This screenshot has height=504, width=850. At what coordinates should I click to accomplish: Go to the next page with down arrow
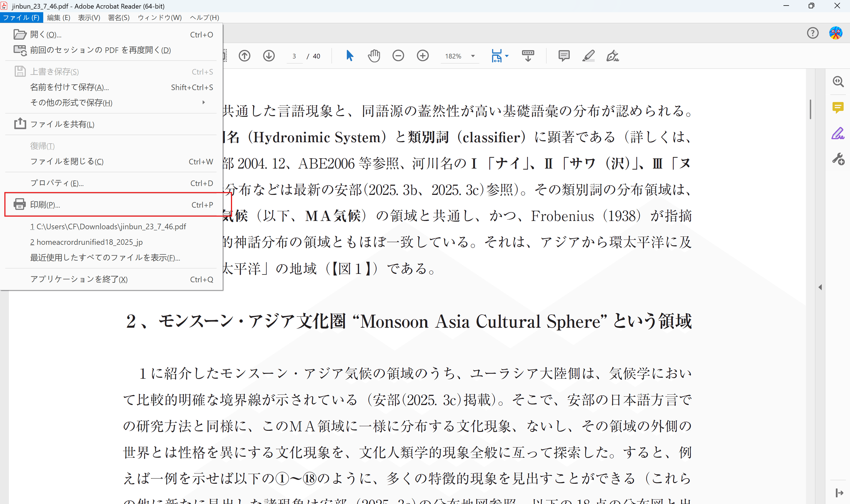coord(269,55)
